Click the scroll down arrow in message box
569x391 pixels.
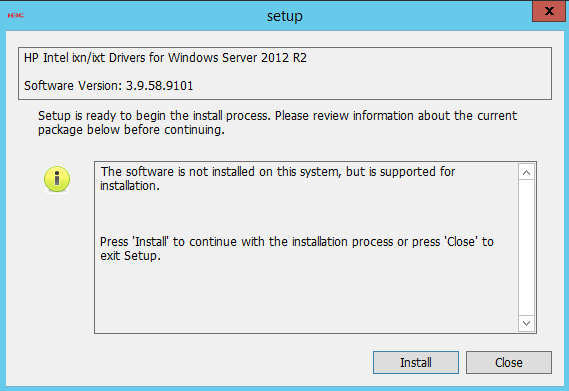[527, 323]
